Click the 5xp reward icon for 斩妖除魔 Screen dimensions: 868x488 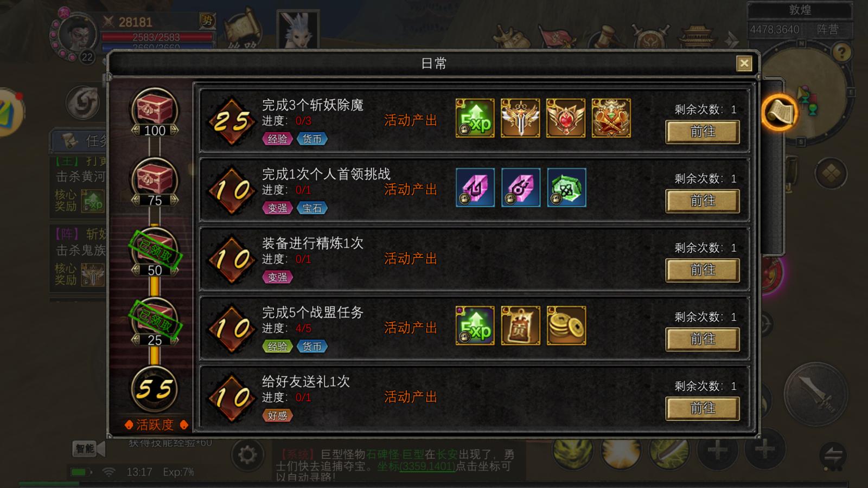pos(475,118)
